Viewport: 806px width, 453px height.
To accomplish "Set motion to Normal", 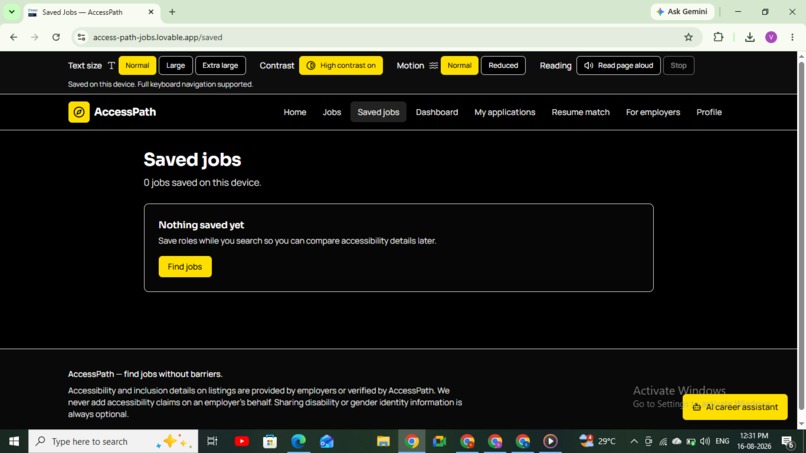I will (x=459, y=65).
